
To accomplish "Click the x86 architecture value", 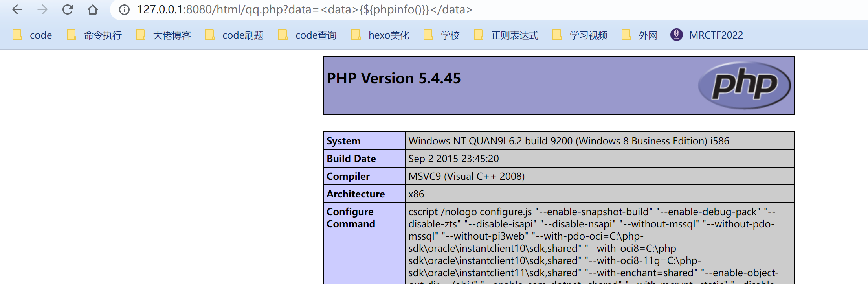I will click(416, 194).
